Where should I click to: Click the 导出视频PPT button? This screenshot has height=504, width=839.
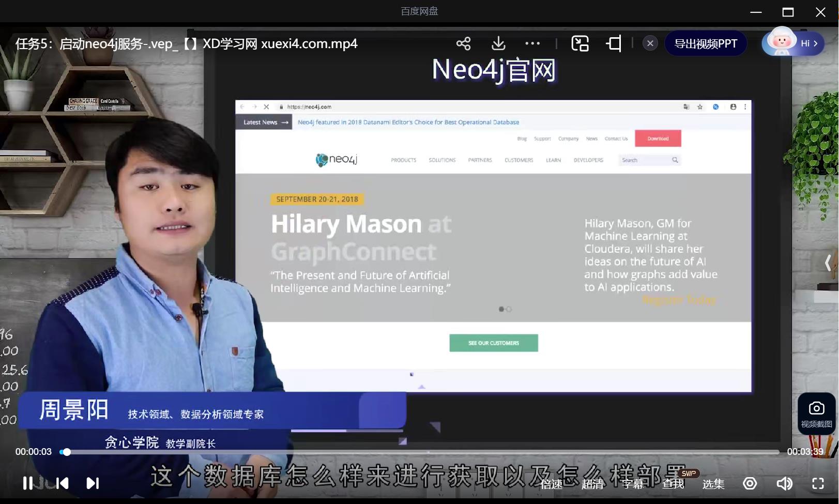point(706,43)
